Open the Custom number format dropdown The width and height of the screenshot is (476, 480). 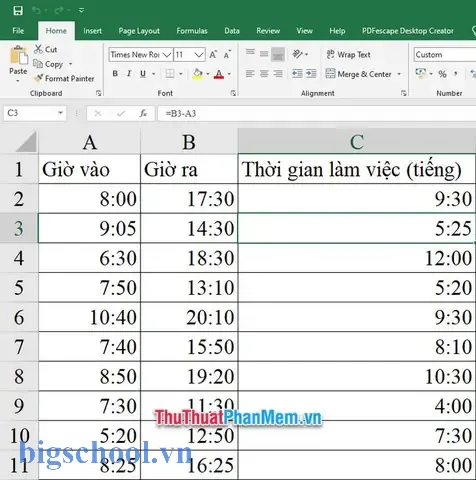tap(445, 55)
